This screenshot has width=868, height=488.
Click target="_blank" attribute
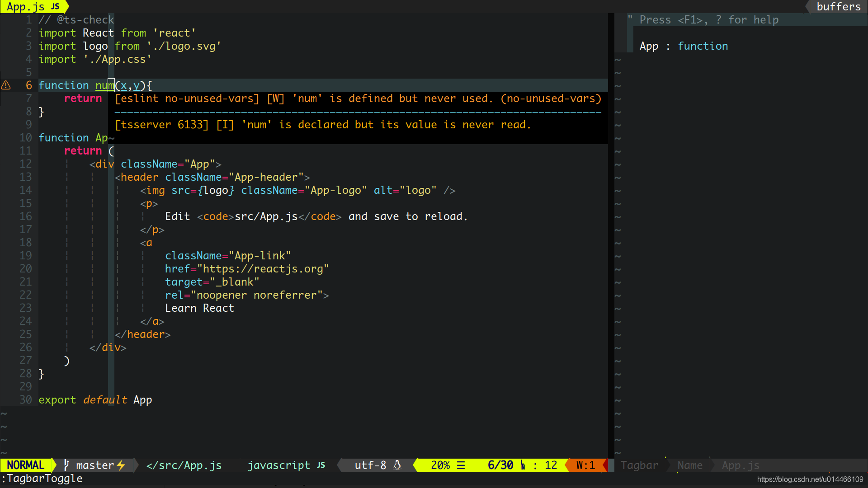click(212, 282)
